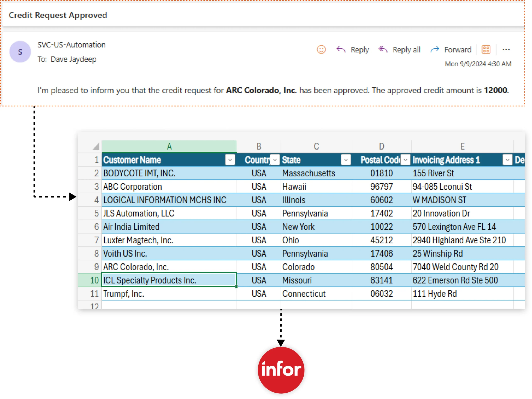
Task: Click address 111 Hyde Rd cell
Action: [x=463, y=294]
